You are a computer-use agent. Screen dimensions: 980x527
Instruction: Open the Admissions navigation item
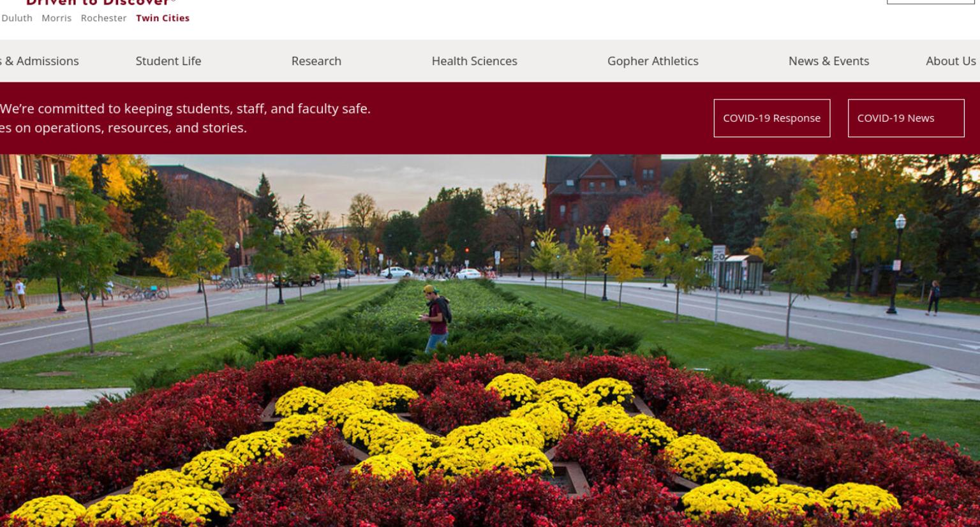click(x=40, y=61)
